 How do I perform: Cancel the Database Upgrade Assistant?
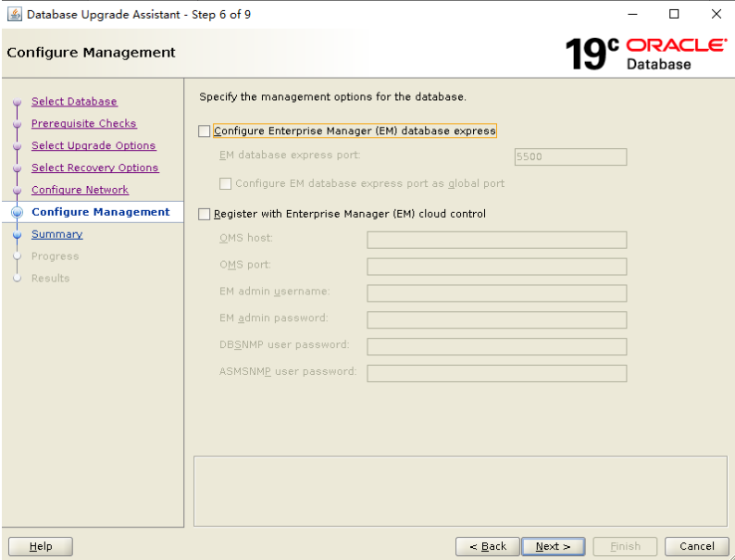696,546
